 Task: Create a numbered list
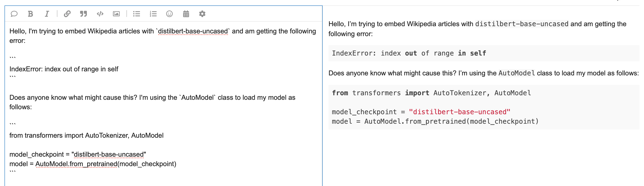tap(153, 14)
